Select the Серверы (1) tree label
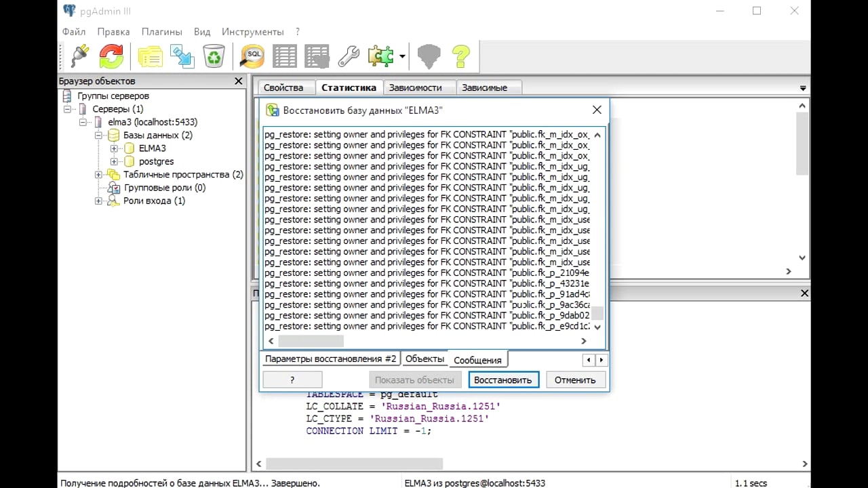The image size is (868, 488). click(x=118, y=109)
